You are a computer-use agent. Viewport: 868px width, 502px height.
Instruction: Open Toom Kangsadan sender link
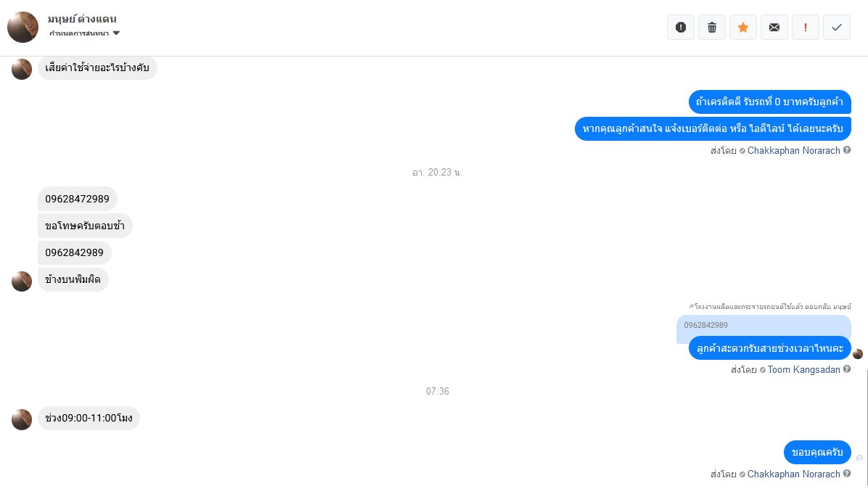[x=803, y=370]
